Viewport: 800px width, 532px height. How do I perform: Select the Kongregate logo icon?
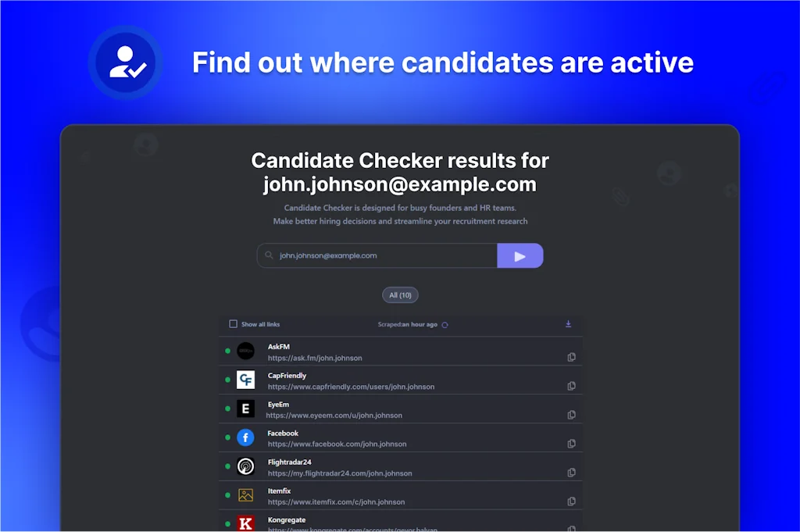coord(245,522)
